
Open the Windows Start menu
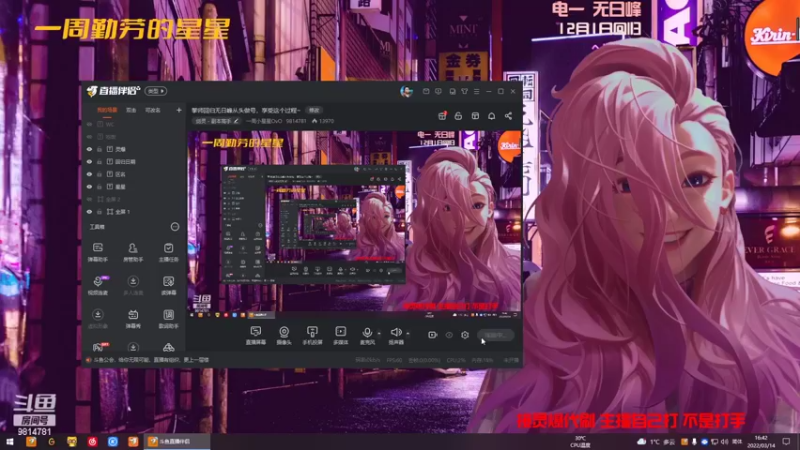click(9, 442)
